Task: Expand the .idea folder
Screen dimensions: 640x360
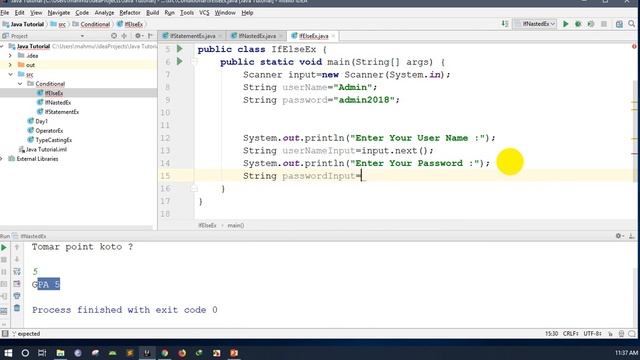Action: [x=11, y=56]
